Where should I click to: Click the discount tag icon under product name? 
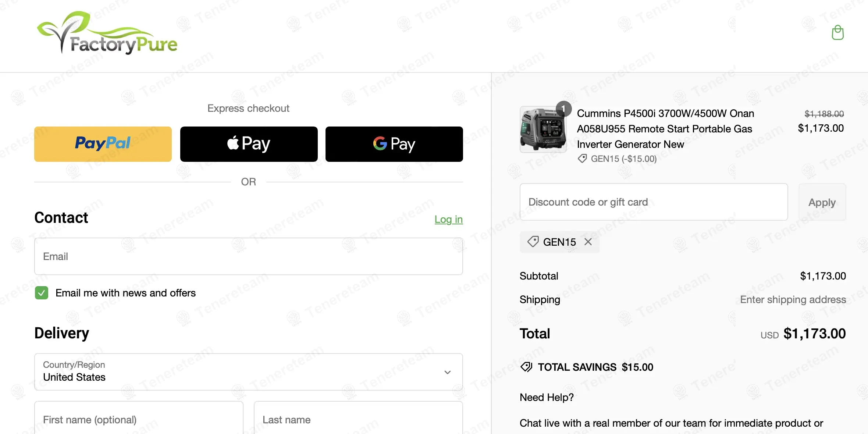(x=582, y=159)
